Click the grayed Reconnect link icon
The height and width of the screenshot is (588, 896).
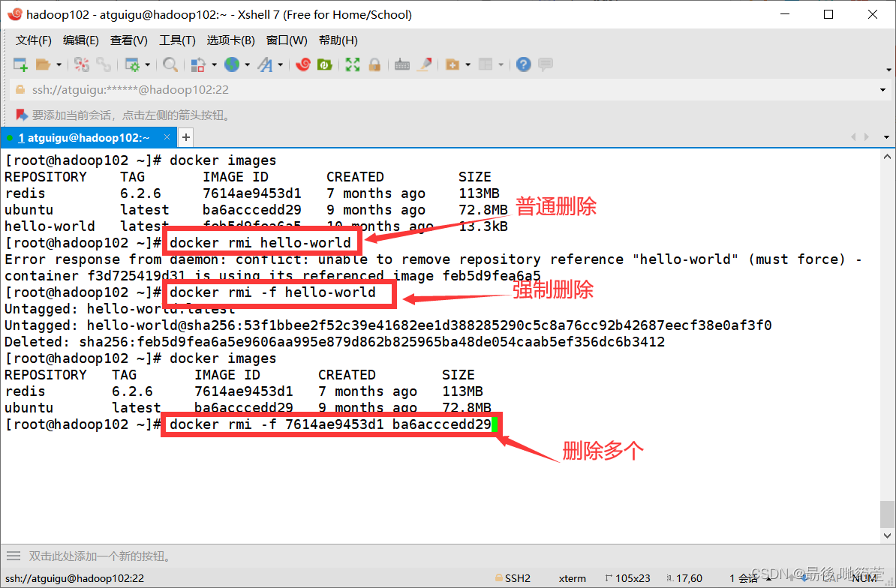pos(104,64)
